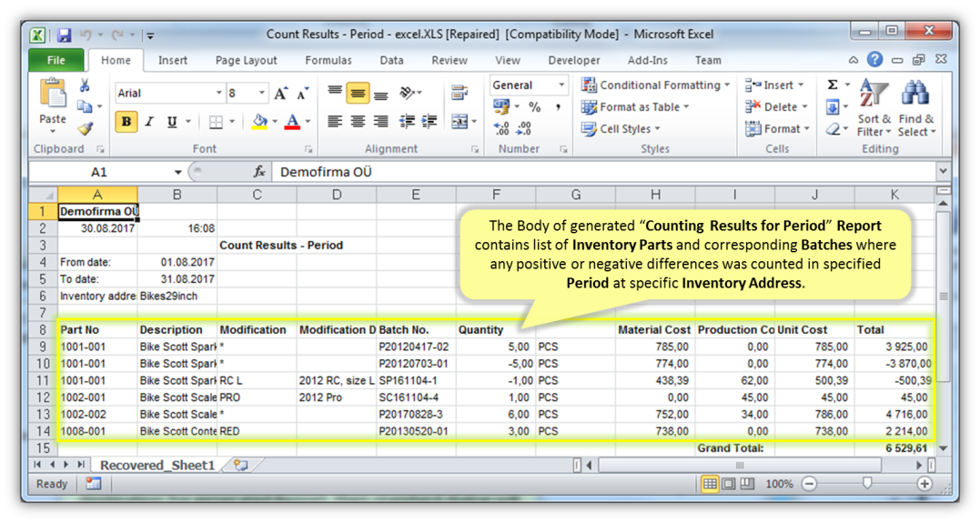Decrease font size with Shrink Font icon
The image size is (980, 523).
(x=302, y=93)
